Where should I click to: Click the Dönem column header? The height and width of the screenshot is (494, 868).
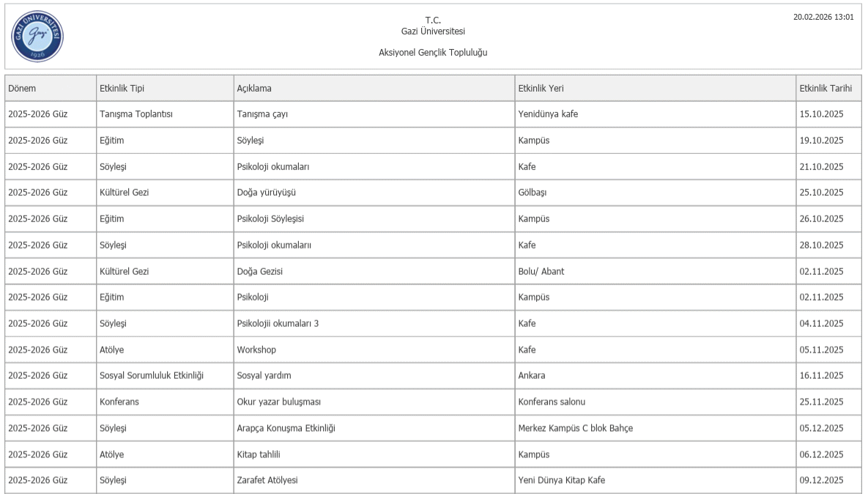pos(22,89)
